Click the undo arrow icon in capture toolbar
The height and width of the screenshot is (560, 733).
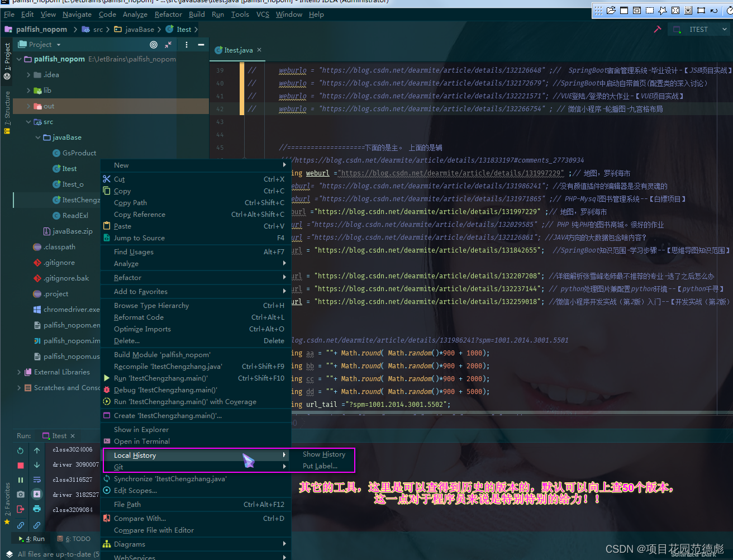[x=715, y=10]
